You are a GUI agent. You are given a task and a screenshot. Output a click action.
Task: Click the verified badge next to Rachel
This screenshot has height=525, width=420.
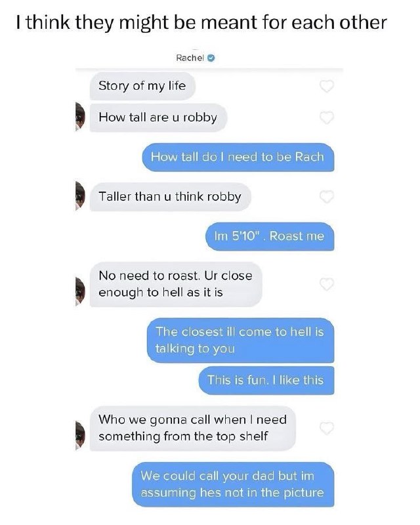coord(211,58)
